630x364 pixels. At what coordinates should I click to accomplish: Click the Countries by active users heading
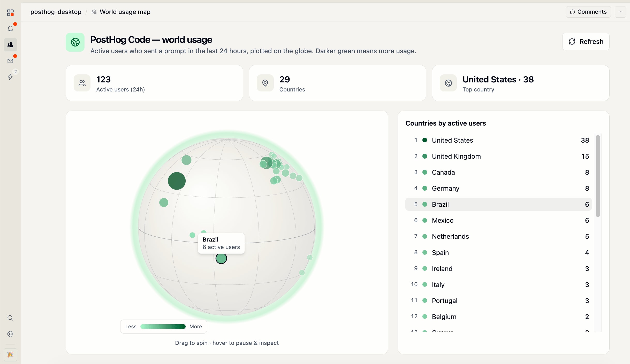coord(446,123)
